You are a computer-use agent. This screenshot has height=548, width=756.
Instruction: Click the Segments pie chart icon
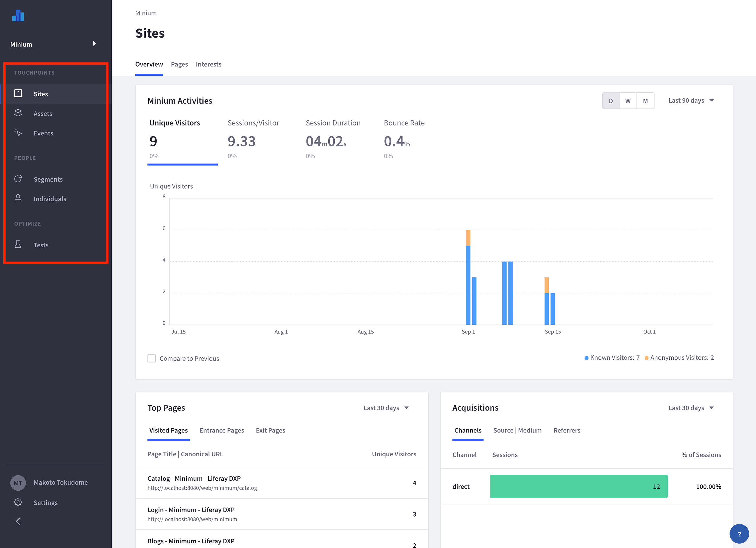coord(18,179)
